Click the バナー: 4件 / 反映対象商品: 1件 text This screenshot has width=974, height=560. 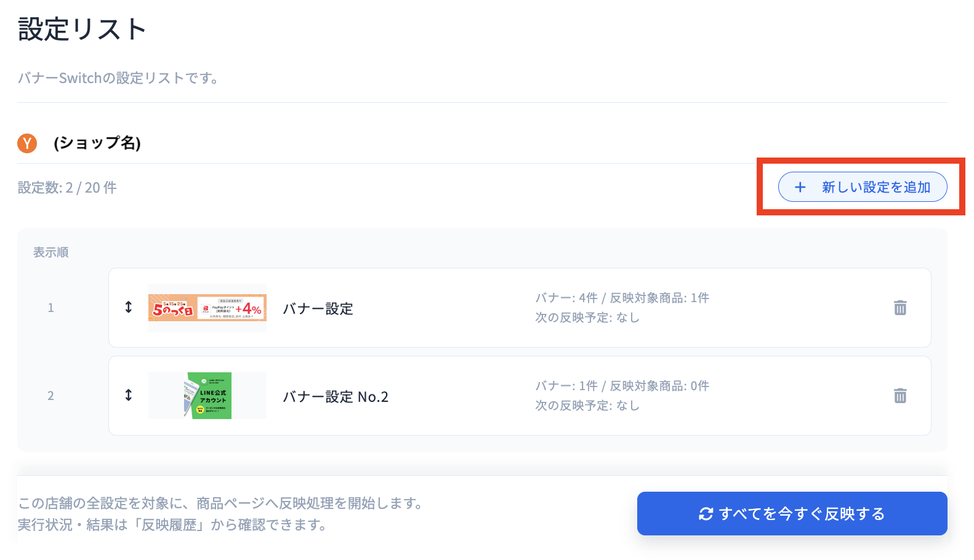tap(622, 298)
